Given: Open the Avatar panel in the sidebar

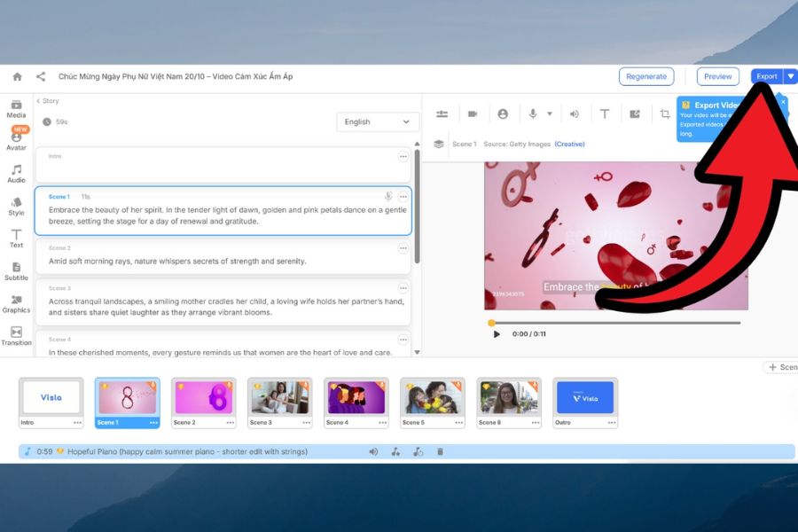Looking at the screenshot, I should 16,141.
